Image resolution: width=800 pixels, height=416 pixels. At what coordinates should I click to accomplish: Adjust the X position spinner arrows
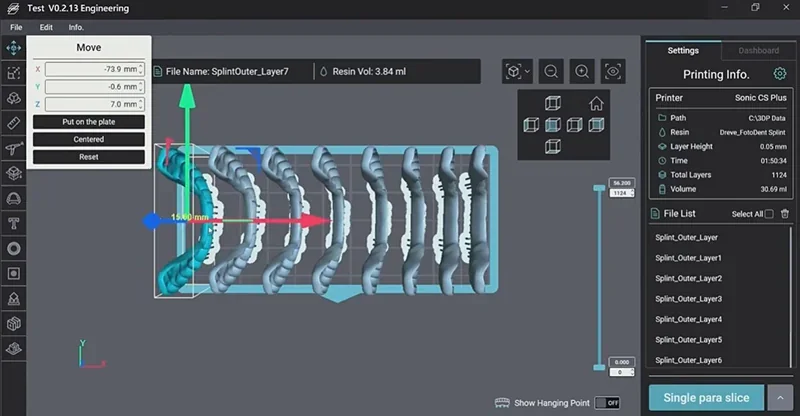point(141,69)
